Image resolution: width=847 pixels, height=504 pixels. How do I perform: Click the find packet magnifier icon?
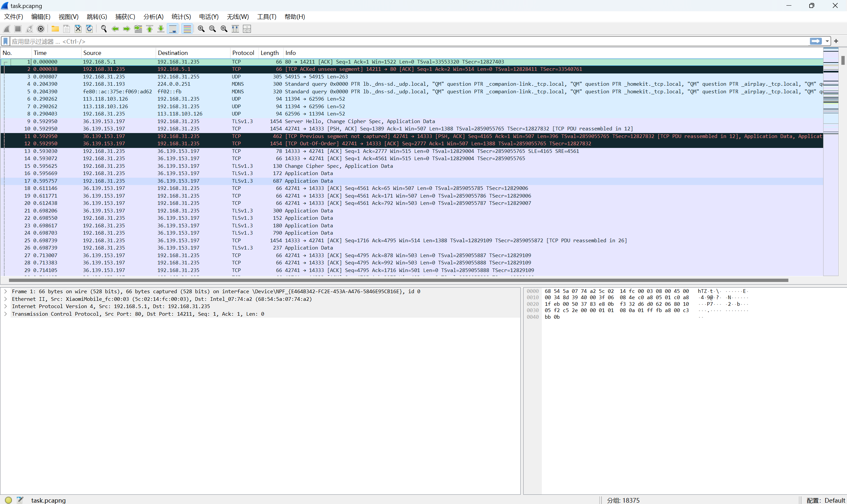(104, 29)
